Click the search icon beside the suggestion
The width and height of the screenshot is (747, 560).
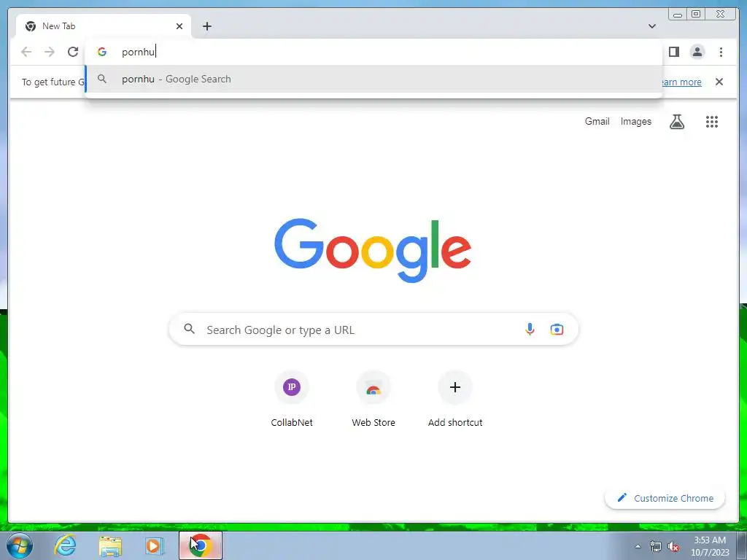[102, 79]
